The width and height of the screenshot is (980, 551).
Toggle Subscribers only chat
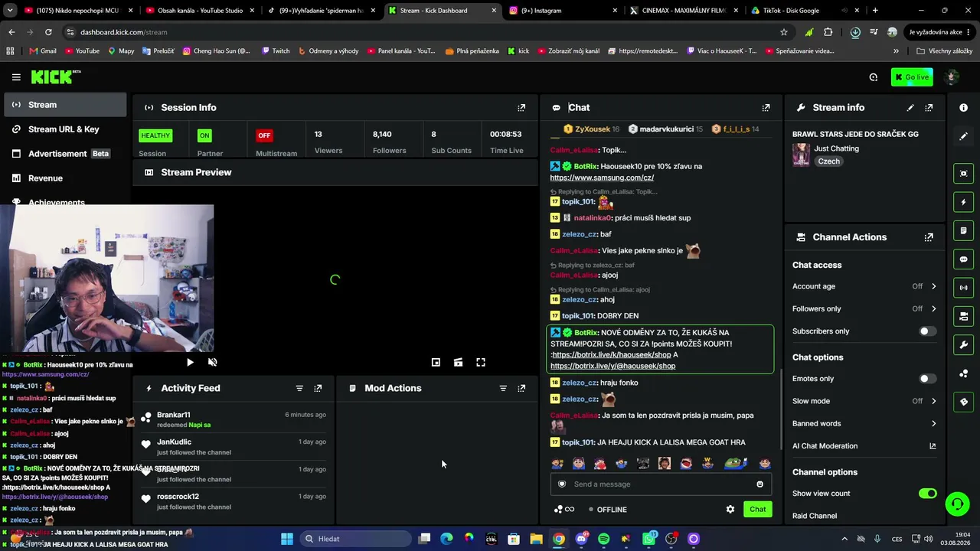point(927,331)
